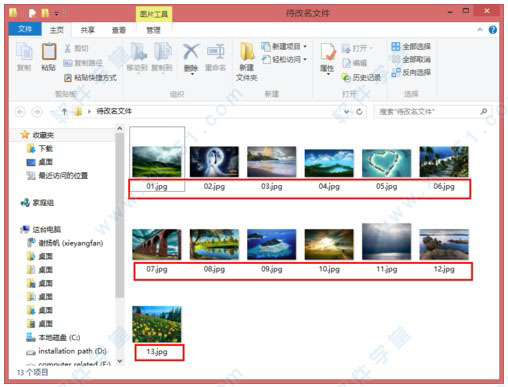Switch to the View (查看) tab
The width and height of the screenshot is (508, 387).
tap(119, 30)
